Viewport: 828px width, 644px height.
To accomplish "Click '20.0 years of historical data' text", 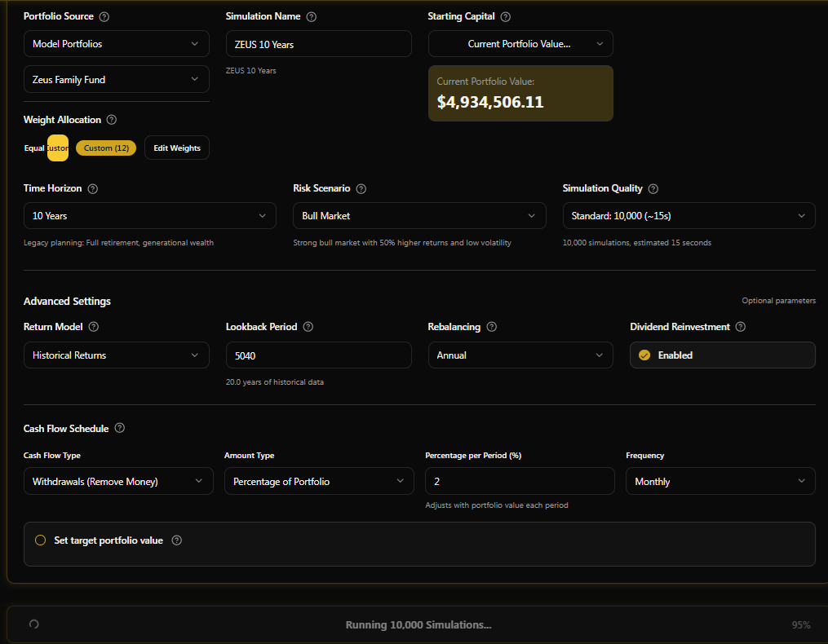I will 275,382.
